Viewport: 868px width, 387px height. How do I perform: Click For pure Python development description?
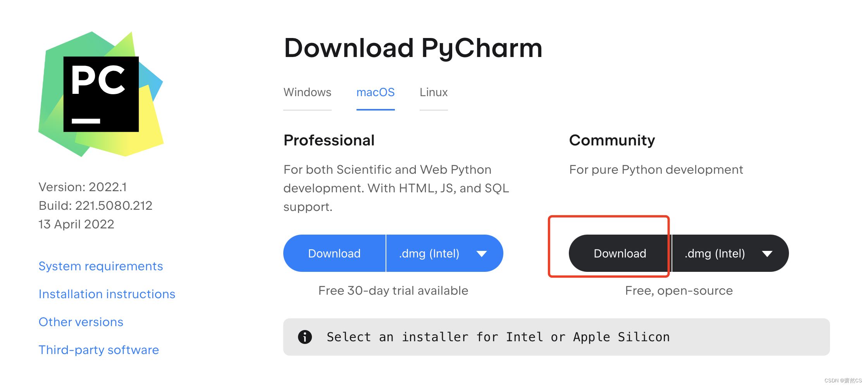656,169
